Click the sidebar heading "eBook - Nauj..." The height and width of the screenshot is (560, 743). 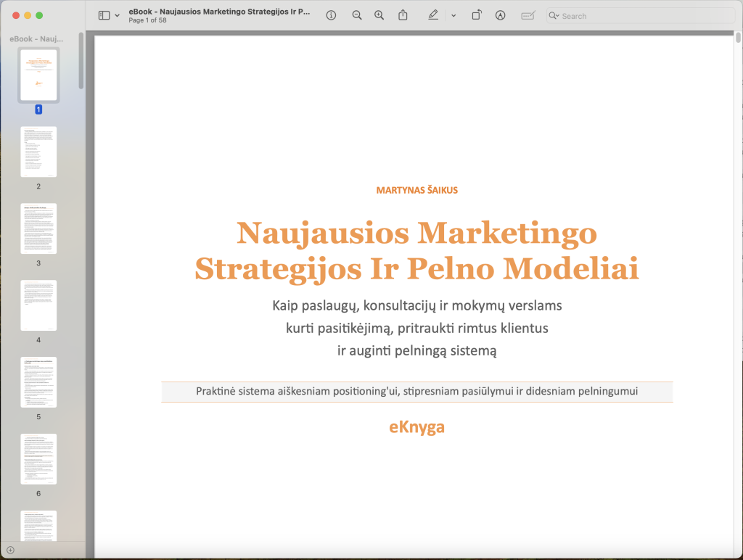click(x=36, y=39)
